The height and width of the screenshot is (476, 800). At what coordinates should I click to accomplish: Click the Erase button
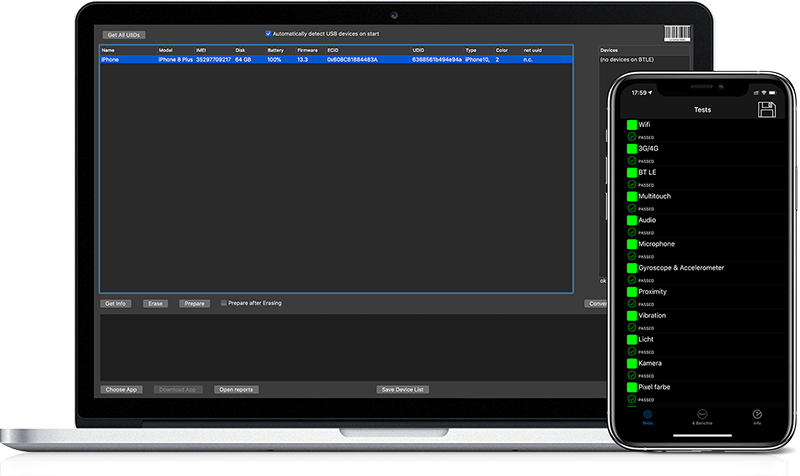tap(156, 304)
